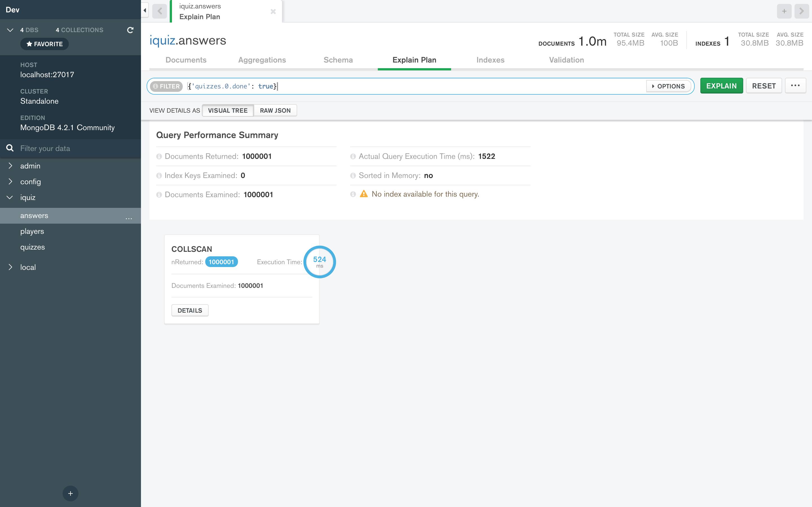Close the iquiz.answers Explain Plan tab
Image resolution: width=812 pixels, height=507 pixels.
coord(273,11)
